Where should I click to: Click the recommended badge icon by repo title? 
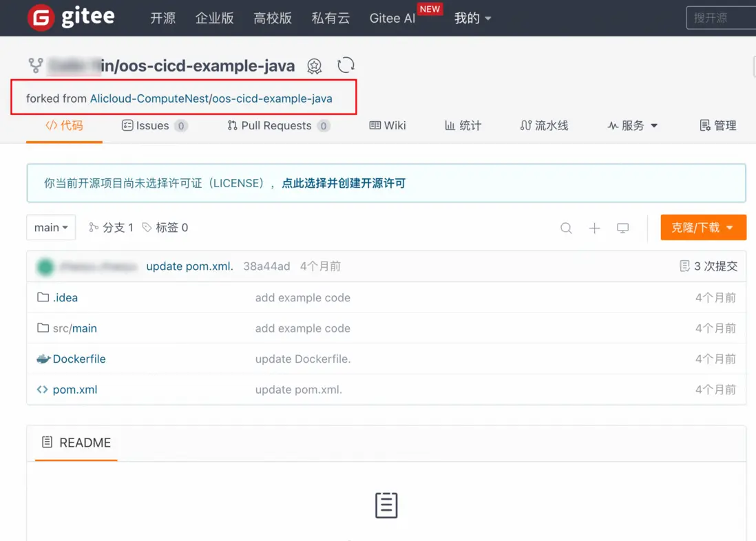(315, 65)
